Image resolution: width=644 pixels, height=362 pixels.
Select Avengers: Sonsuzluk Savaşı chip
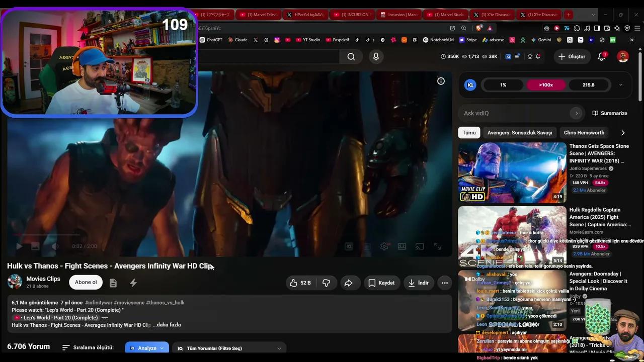[520, 133]
